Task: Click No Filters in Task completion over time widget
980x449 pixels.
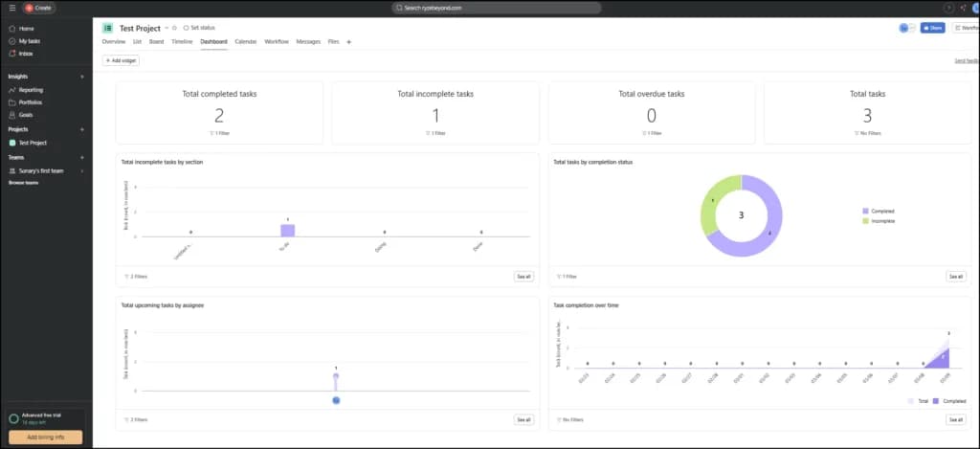Action: click(570, 419)
